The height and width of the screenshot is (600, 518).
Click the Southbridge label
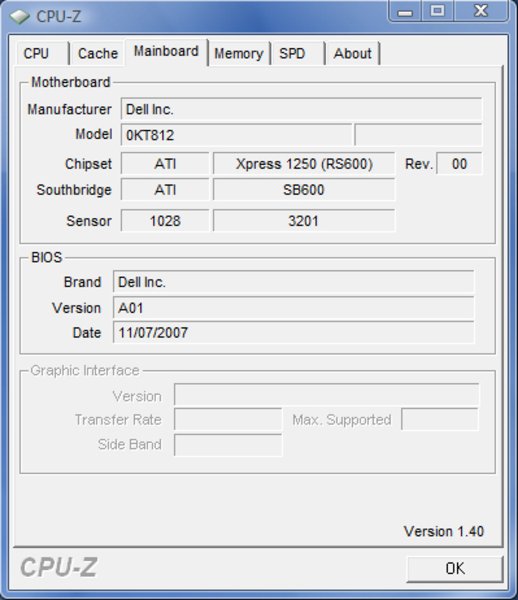click(74, 190)
